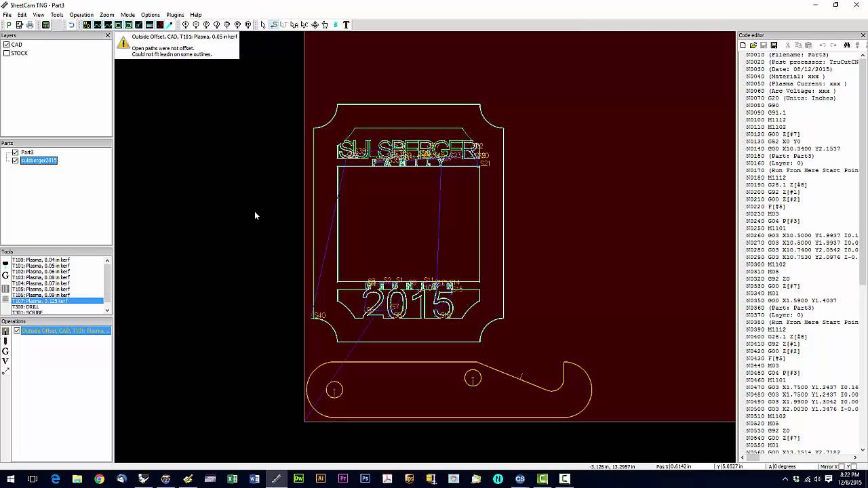Click the binoculars find icon in Code editor
Screen dimensions: 868x488
click(x=847, y=45)
